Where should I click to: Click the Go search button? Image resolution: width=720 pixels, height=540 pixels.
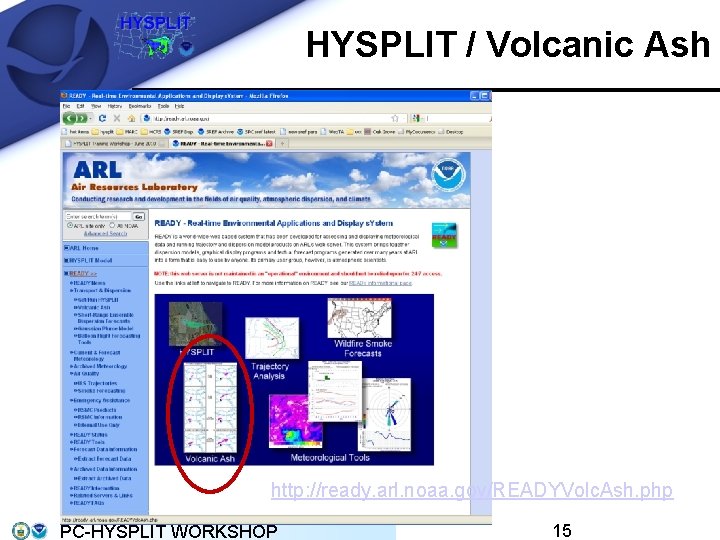[139, 216]
